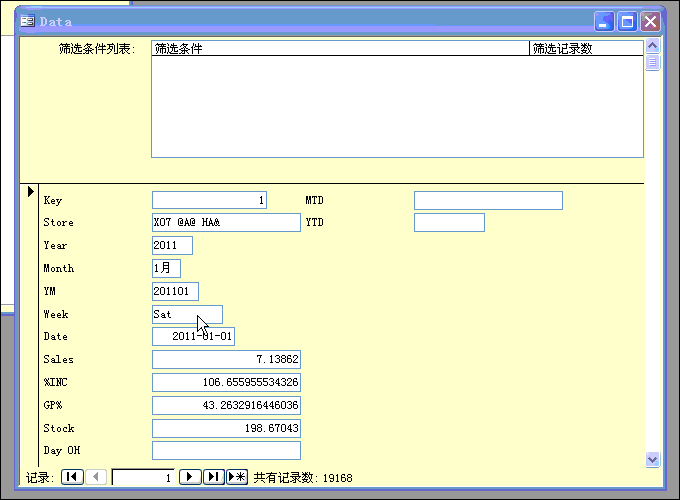Open the Data form's title bar icon menu
Viewport: 680px width, 500px height.
click(x=28, y=21)
